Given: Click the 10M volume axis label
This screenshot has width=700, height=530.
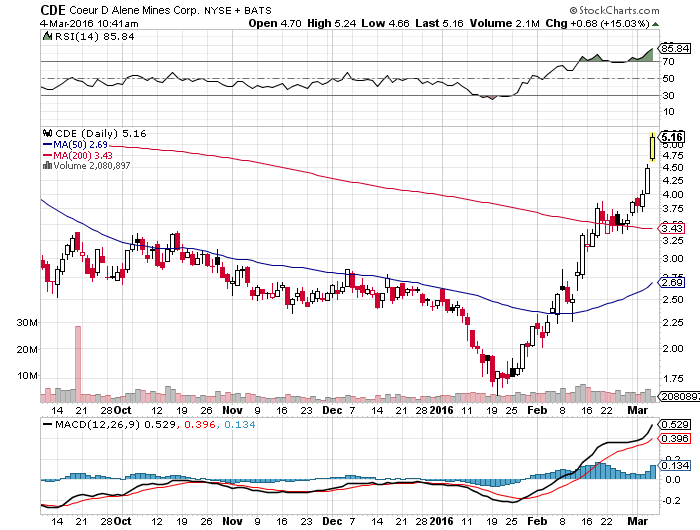Looking at the screenshot, I should 27,376.
